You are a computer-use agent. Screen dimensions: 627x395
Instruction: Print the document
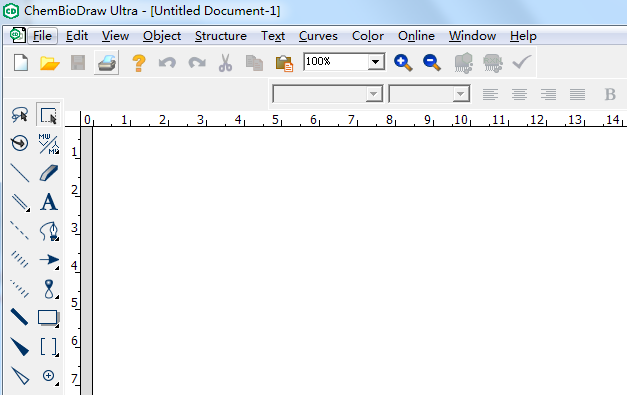pos(106,63)
